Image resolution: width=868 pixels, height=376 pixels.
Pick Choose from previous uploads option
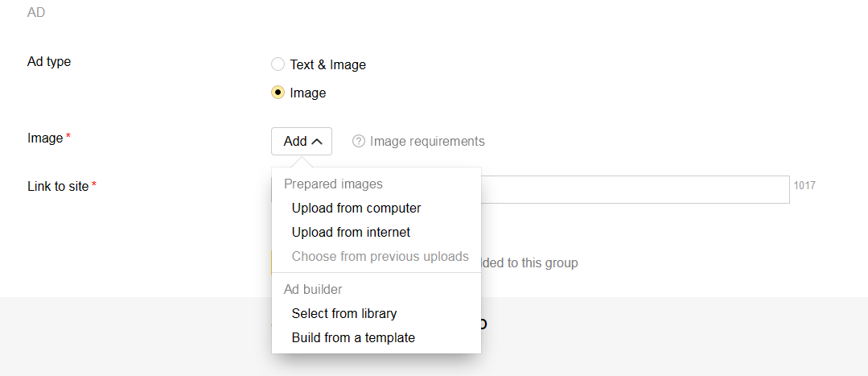coord(380,256)
